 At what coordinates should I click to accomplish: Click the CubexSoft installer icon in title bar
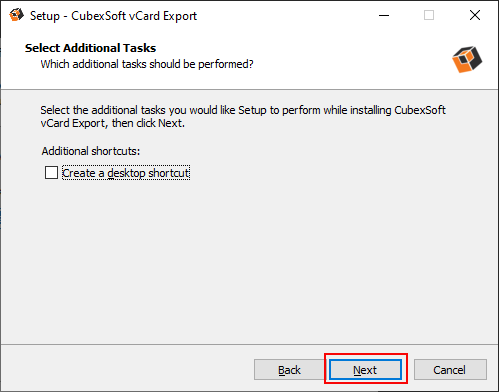(x=16, y=15)
